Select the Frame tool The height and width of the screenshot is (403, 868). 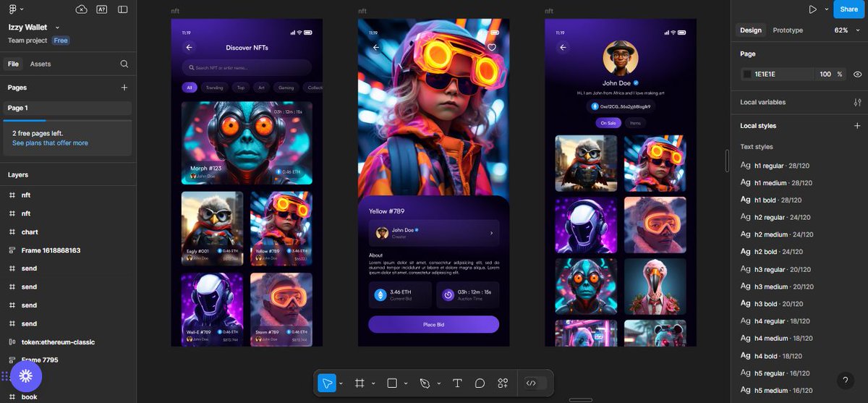pyautogui.click(x=359, y=383)
